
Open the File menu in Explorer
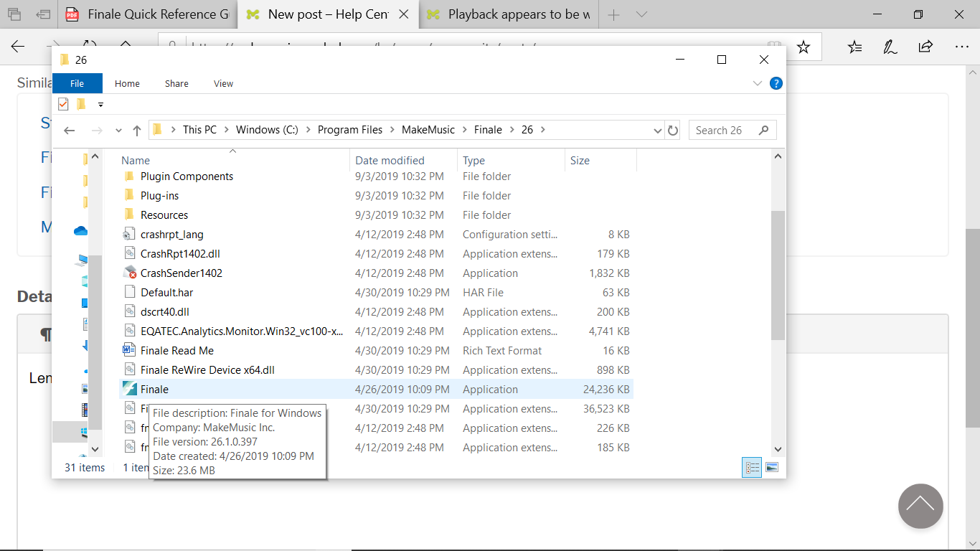click(x=77, y=84)
